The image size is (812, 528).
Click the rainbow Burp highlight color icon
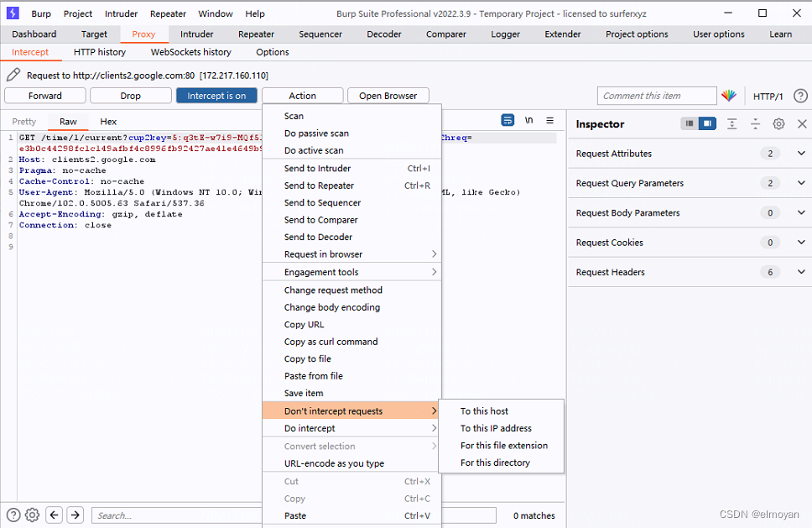click(x=730, y=95)
